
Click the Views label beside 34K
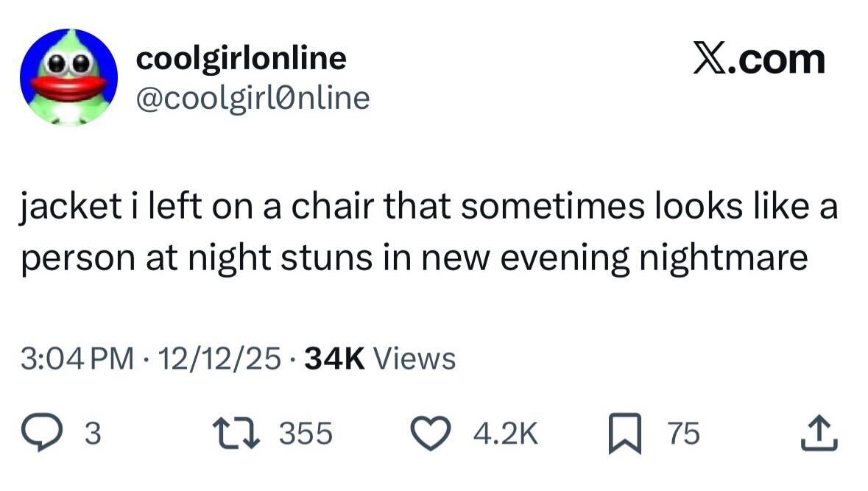[415, 359]
